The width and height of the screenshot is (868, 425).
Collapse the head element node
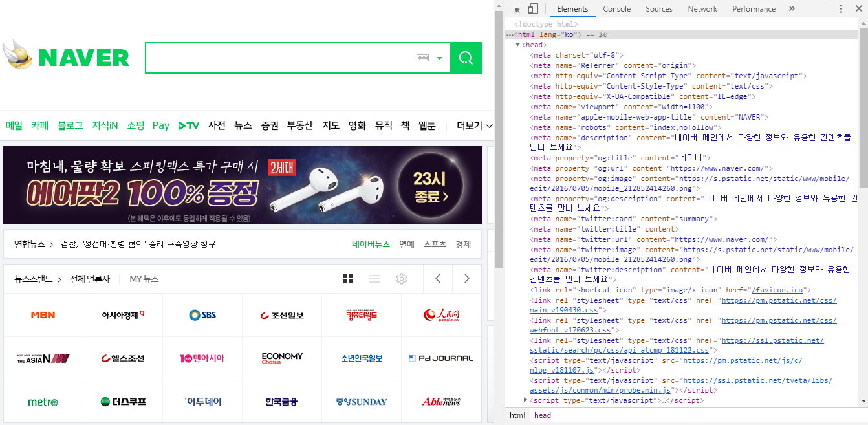[517, 45]
